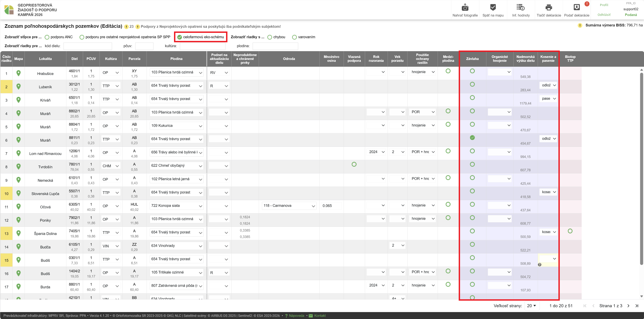Select podporu ANC radio option
644x319 pixels.
click(x=47, y=37)
